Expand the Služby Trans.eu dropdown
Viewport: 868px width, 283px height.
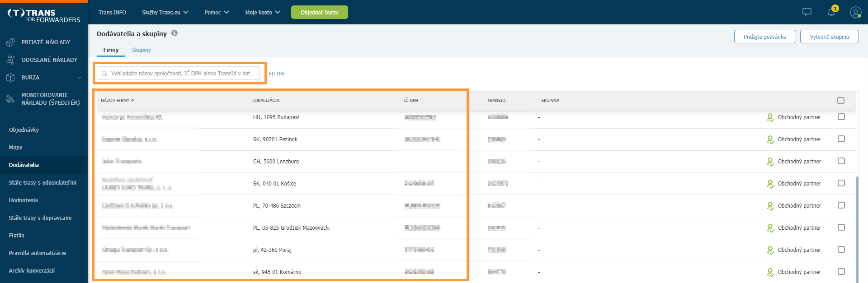(165, 12)
